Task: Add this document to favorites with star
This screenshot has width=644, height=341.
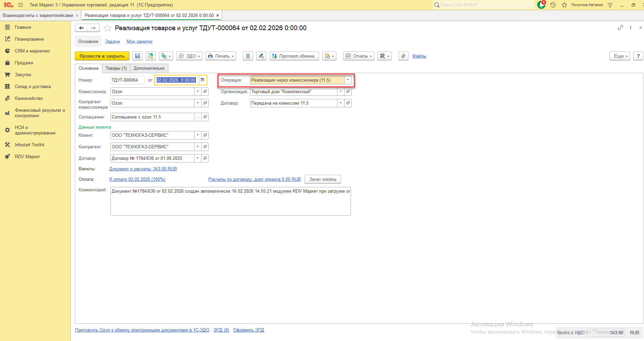Action: (x=107, y=28)
